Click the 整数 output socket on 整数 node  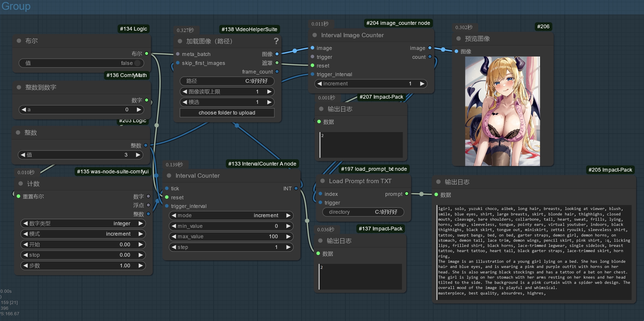(x=146, y=145)
